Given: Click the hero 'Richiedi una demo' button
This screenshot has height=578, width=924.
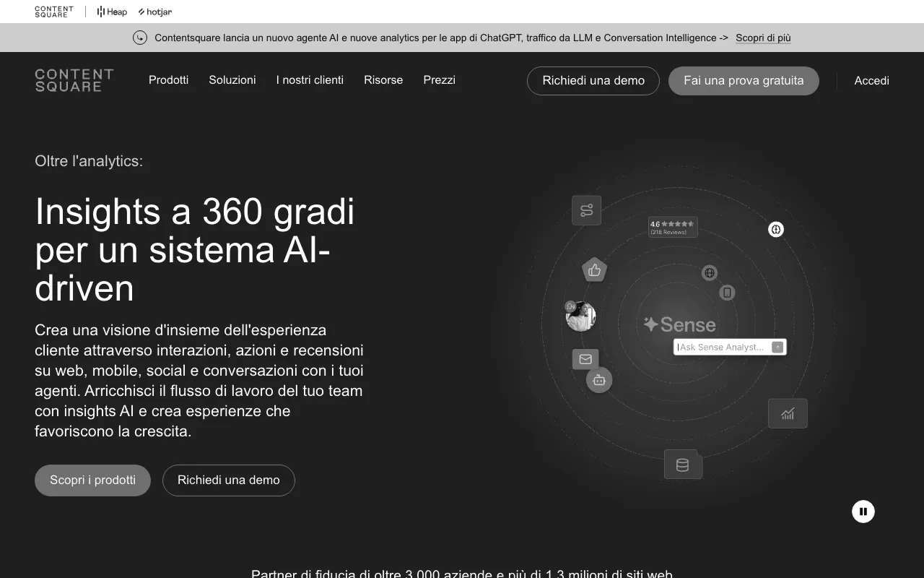Looking at the screenshot, I should click(229, 480).
